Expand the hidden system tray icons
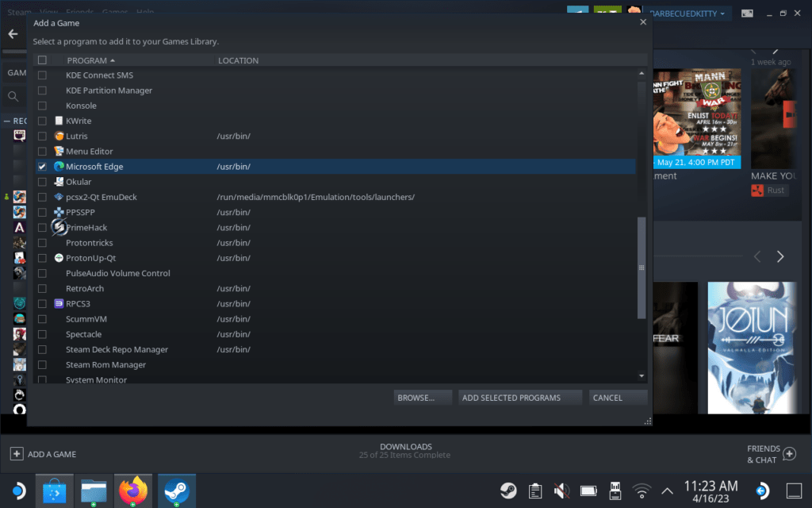Screen dimensions: 812x508 pos(667,491)
